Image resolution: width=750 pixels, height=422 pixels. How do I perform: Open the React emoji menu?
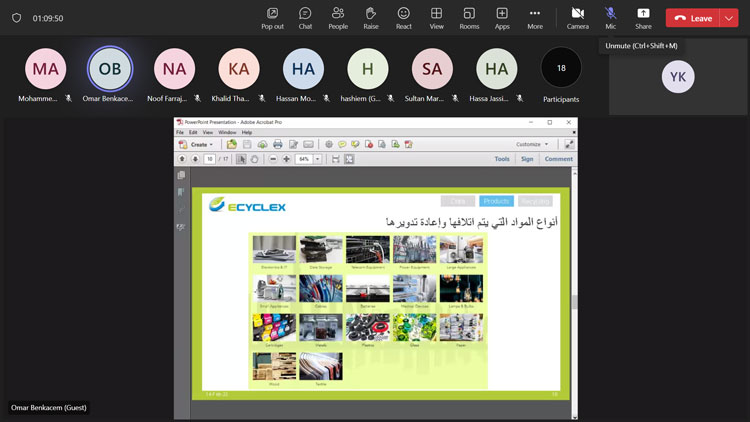[403, 17]
